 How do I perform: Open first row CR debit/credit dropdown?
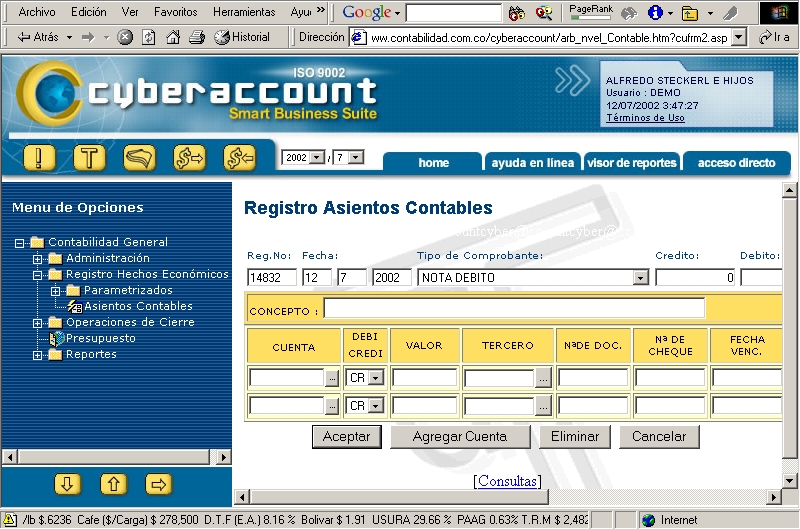coord(376,378)
